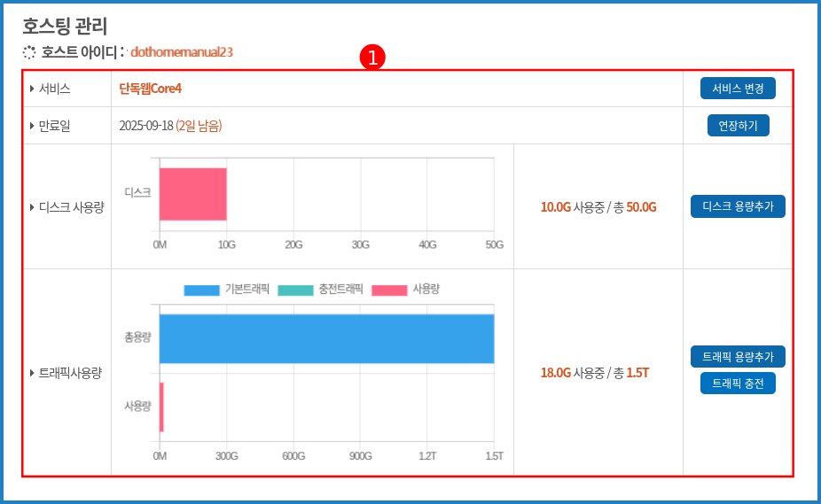
Task: Click the 단독웹Core4 service name
Action: pos(150,89)
